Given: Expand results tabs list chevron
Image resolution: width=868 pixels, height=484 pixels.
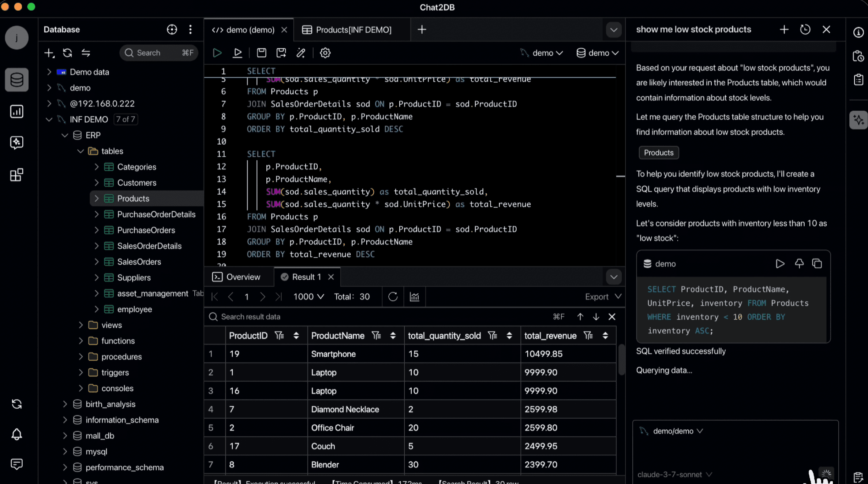Looking at the screenshot, I should click(x=614, y=277).
